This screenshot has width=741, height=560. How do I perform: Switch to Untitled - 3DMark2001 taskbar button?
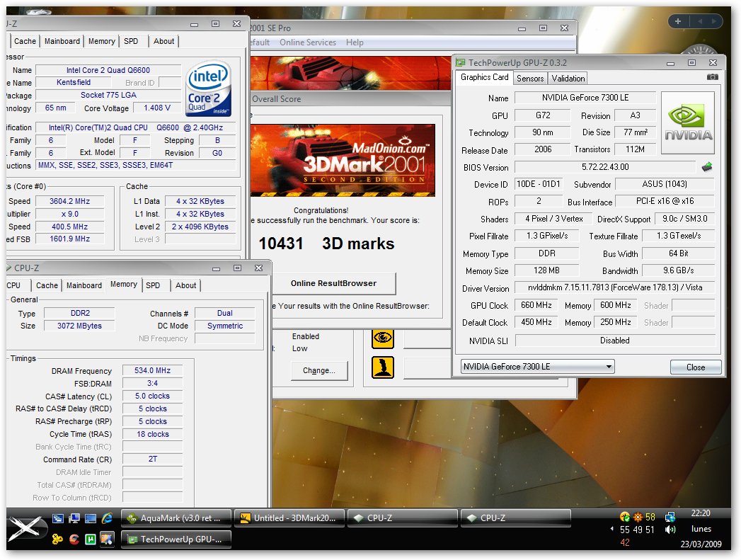[289, 518]
